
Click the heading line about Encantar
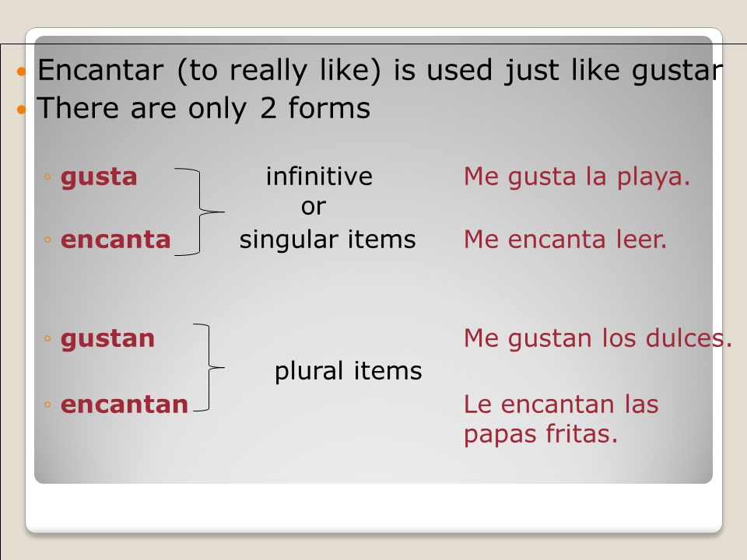pos(381,71)
